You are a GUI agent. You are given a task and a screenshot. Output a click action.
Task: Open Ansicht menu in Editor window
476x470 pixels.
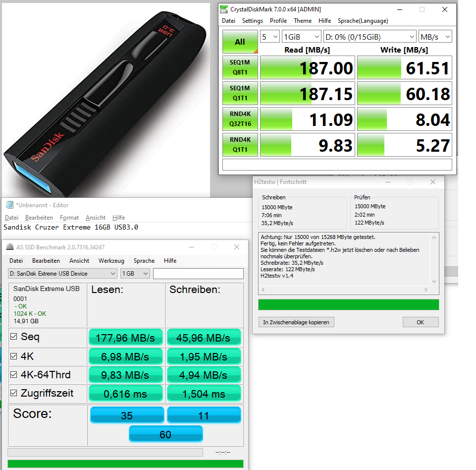click(96, 218)
